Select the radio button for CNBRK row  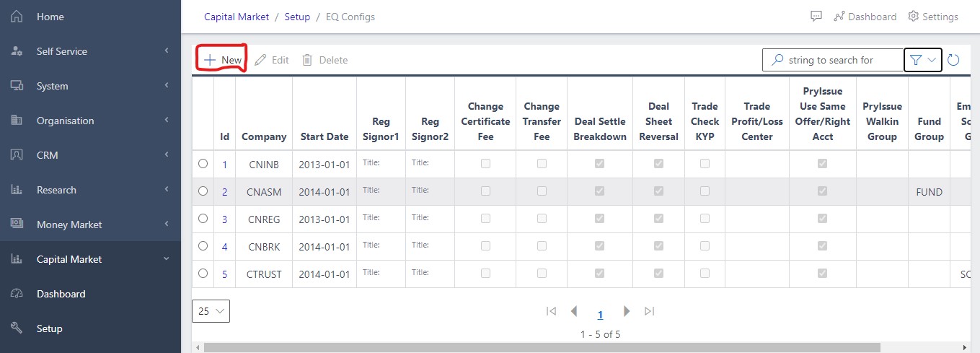203,246
